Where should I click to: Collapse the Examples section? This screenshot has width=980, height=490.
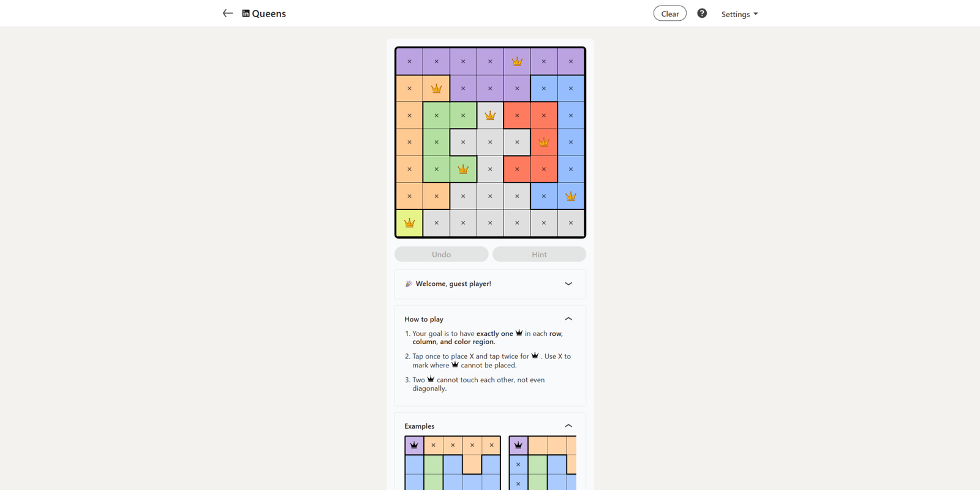point(568,426)
